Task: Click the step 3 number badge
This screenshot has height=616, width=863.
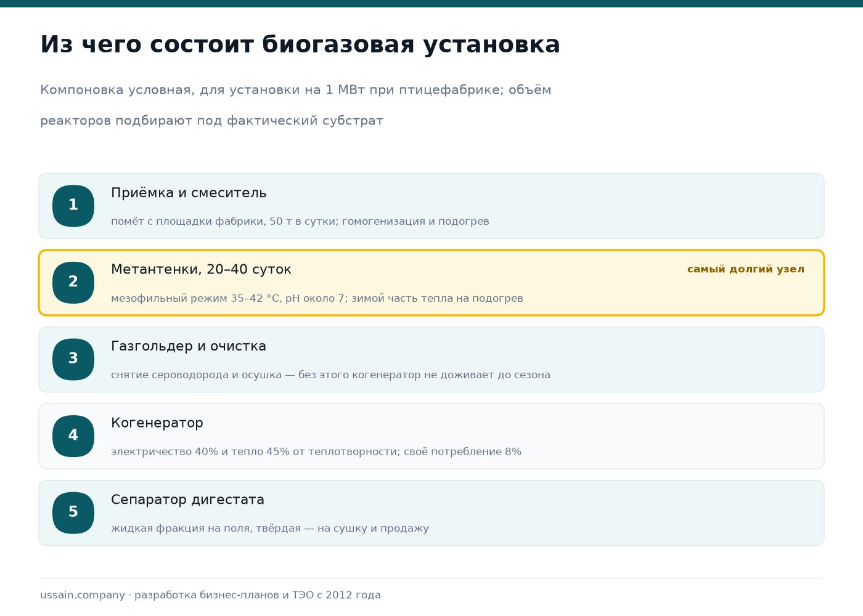Action: (x=73, y=359)
